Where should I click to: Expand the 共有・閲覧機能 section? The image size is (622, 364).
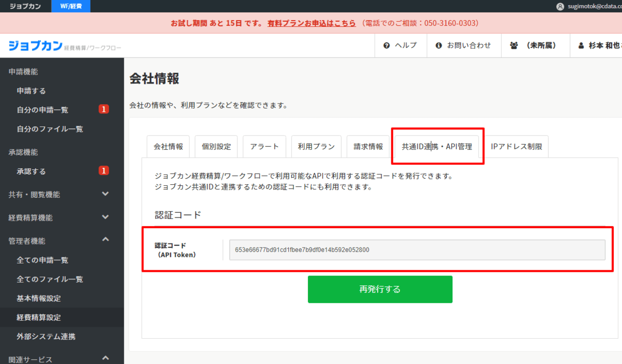click(x=105, y=194)
